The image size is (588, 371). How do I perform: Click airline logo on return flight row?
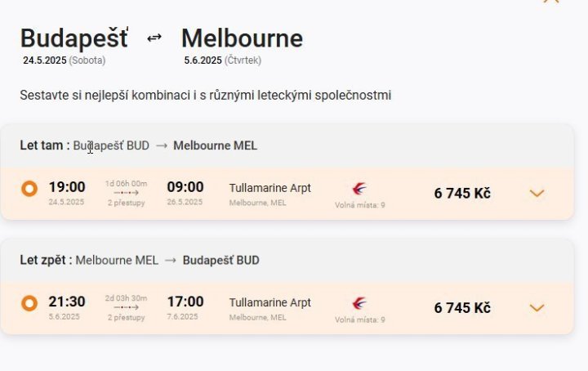pyautogui.click(x=359, y=303)
